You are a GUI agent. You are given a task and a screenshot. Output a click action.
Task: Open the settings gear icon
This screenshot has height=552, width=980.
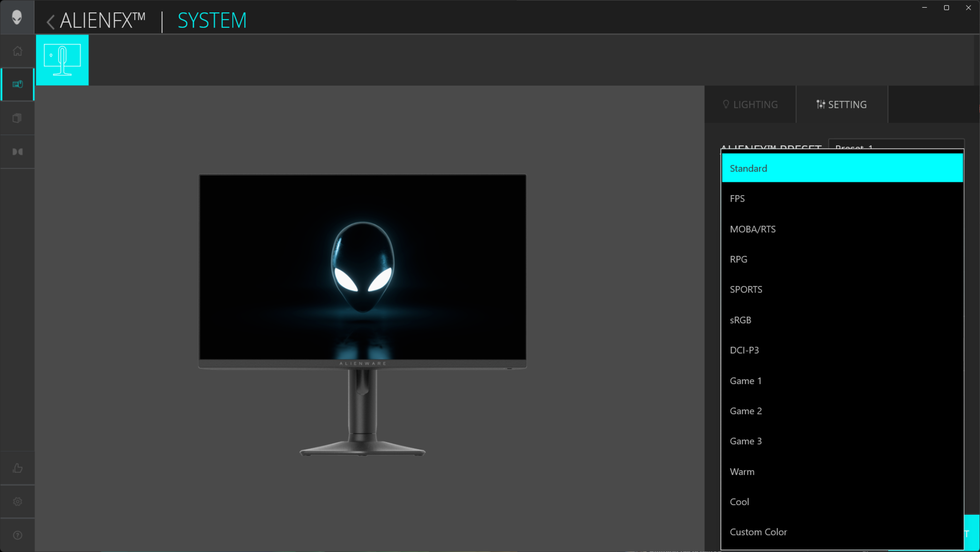click(17, 501)
